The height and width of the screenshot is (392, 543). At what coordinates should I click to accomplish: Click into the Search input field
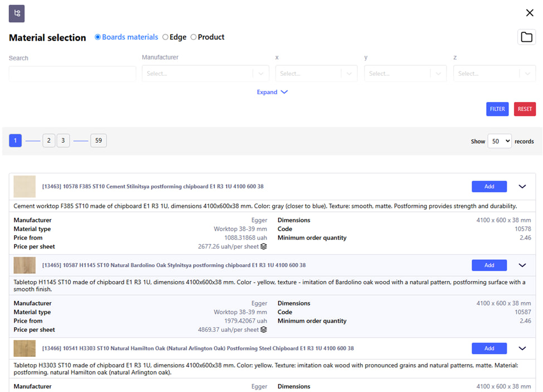[72, 74]
